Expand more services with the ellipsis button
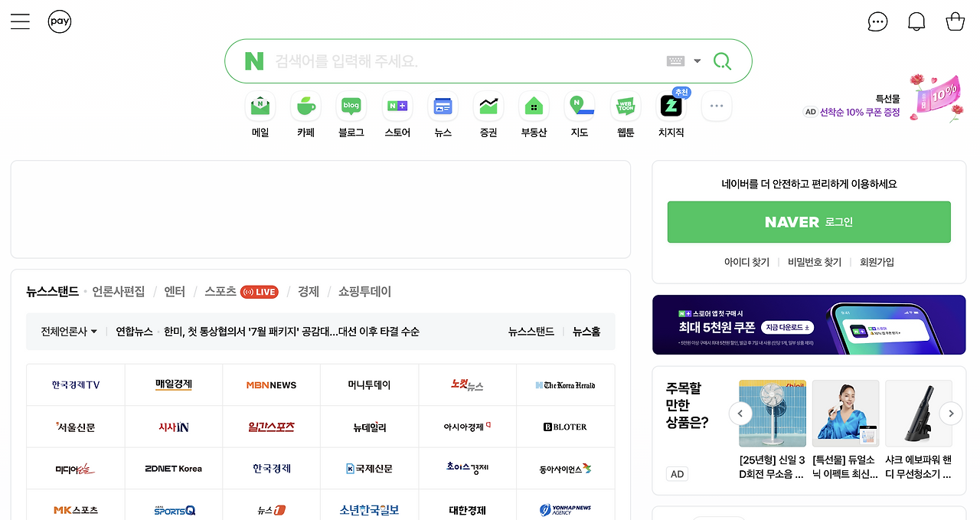 (716, 106)
